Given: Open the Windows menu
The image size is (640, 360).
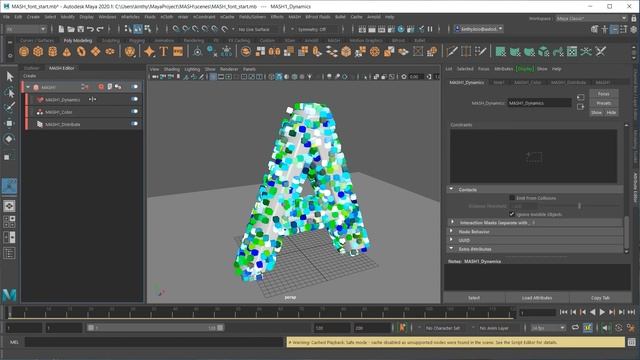Looking at the screenshot, I should click(107, 17).
